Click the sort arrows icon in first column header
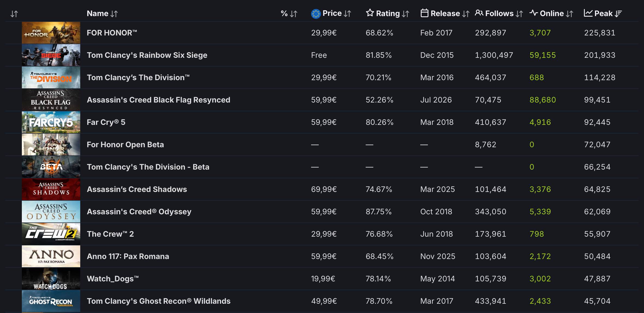Screen dimensions: 644x313 (x=14, y=14)
